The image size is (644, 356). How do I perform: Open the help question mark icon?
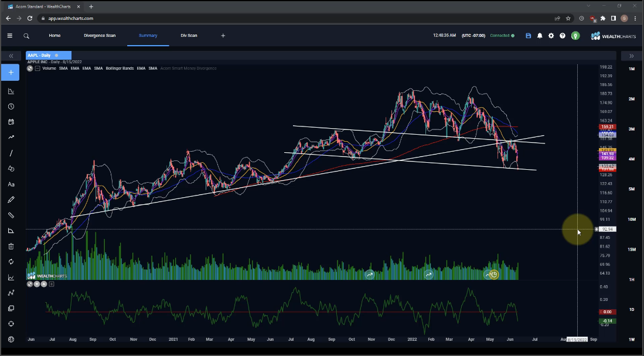[563, 36]
